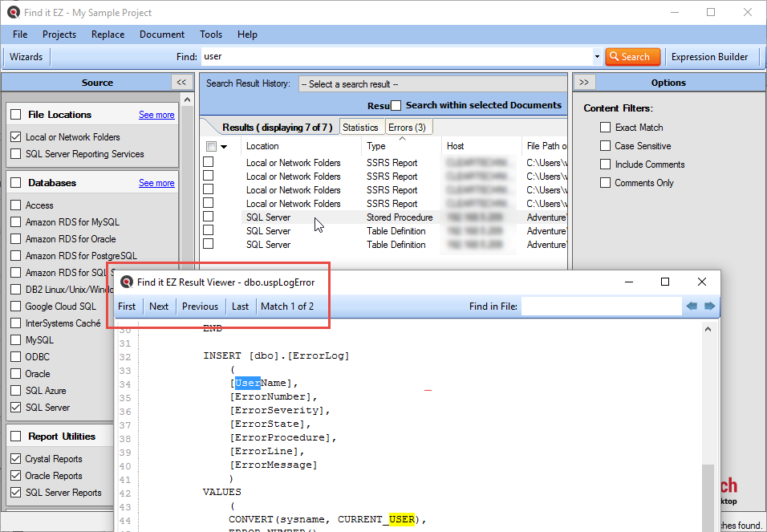The image size is (767, 532).
Task: Collapse Source panel with << button
Action: pos(181,82)
